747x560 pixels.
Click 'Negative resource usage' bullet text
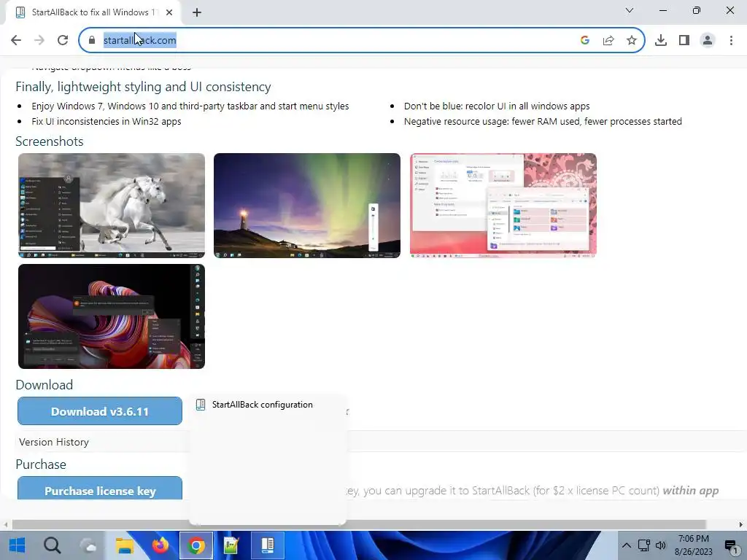point(543,122)
